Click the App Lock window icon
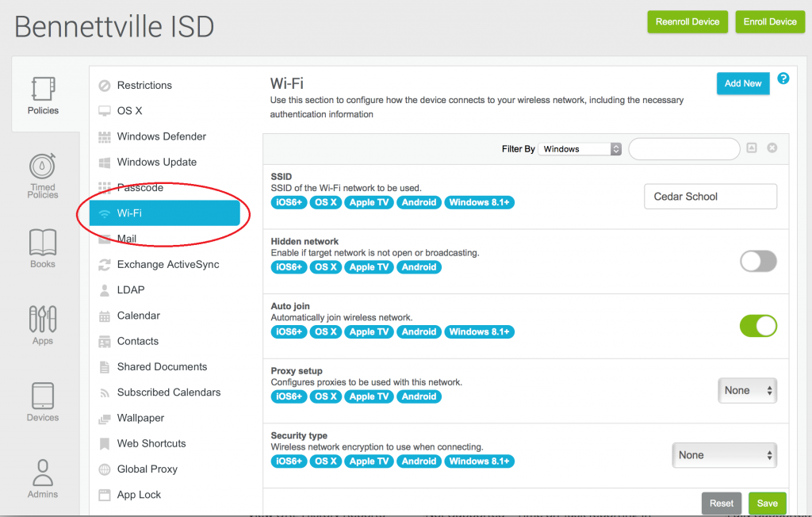Image resolution: width=812 pixels, height=517 pixels. tap(105, 496)
